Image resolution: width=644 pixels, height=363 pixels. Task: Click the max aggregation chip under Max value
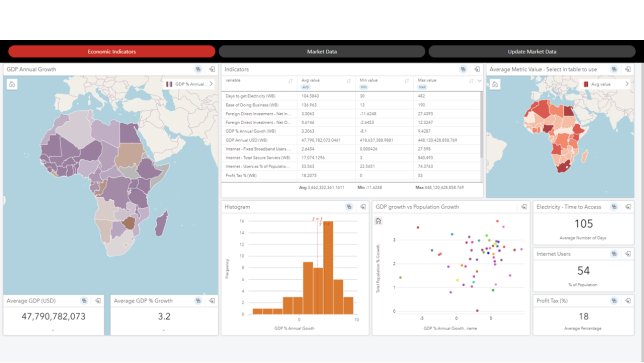[x=422, y=87]
